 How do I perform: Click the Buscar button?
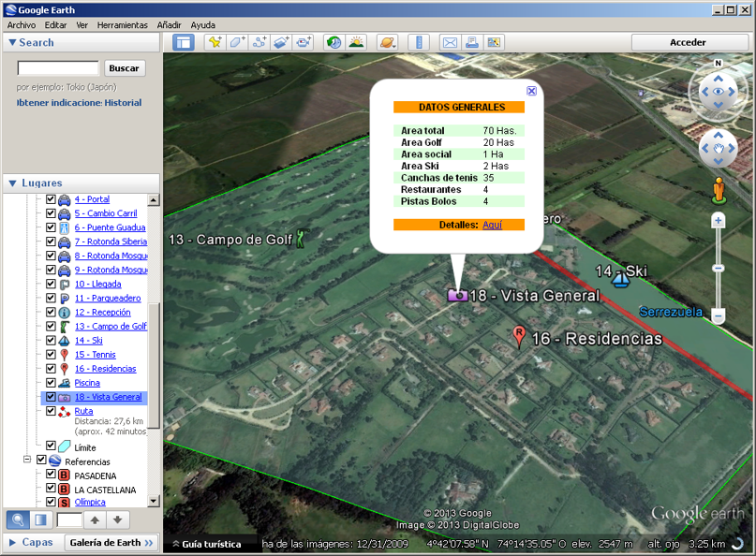125,68
